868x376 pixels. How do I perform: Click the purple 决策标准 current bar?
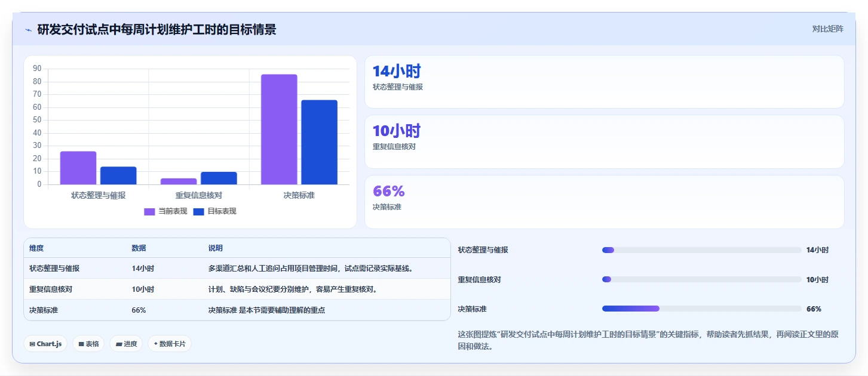point(279,130)
